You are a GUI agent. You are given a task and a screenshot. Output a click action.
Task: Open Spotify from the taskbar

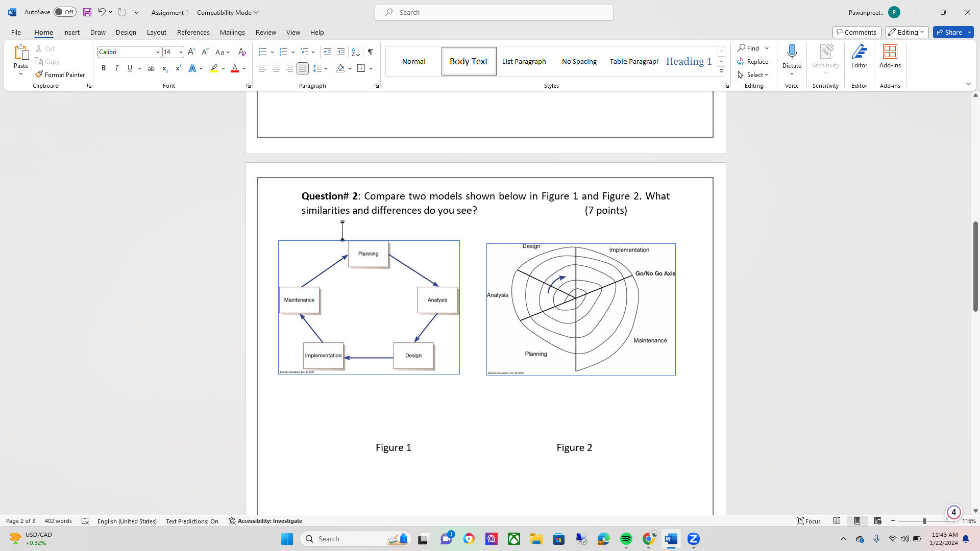coord(626,539)
